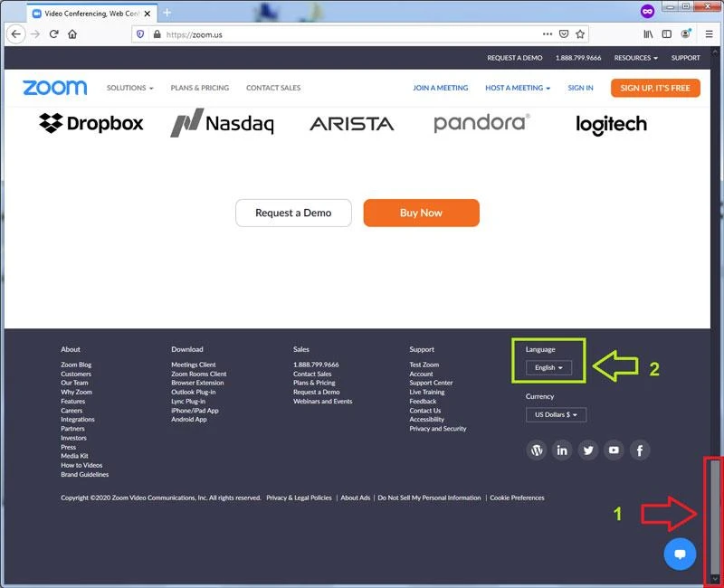Reload the page with browser refresh icon
The height and width of the screenshot is (588, 724).
pyautogui.click(x=54, y=33)
